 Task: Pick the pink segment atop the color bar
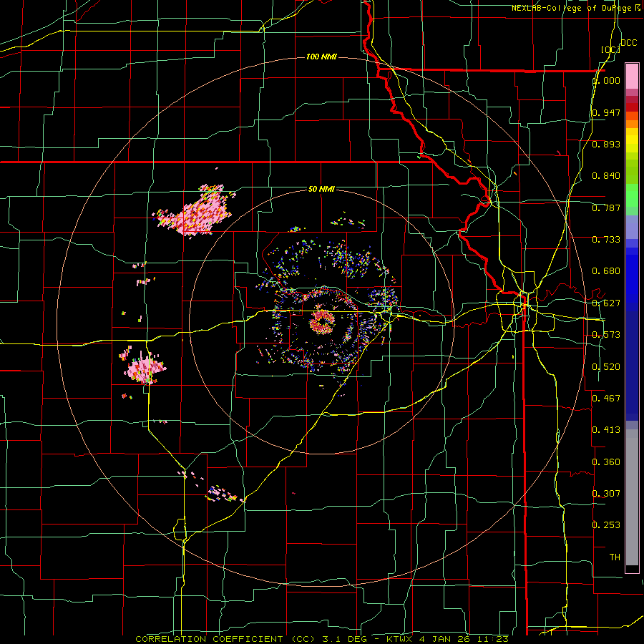tap(632, 76)
